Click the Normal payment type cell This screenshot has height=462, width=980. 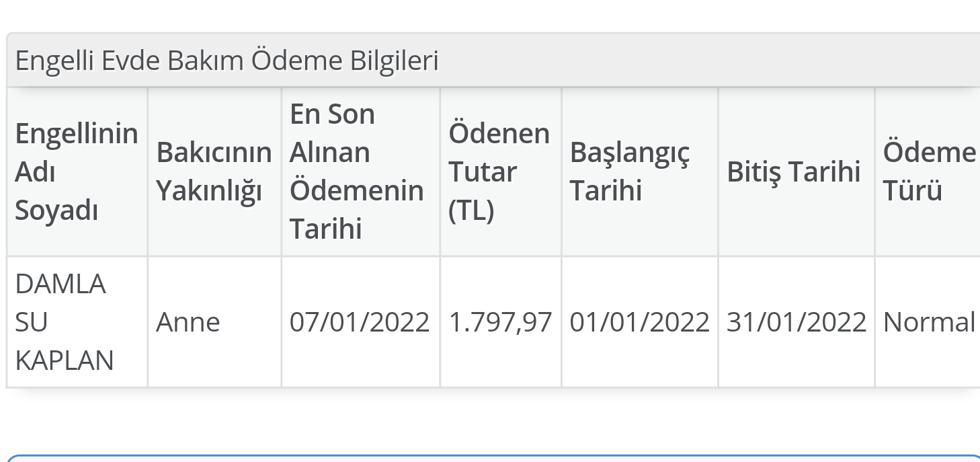928,323
